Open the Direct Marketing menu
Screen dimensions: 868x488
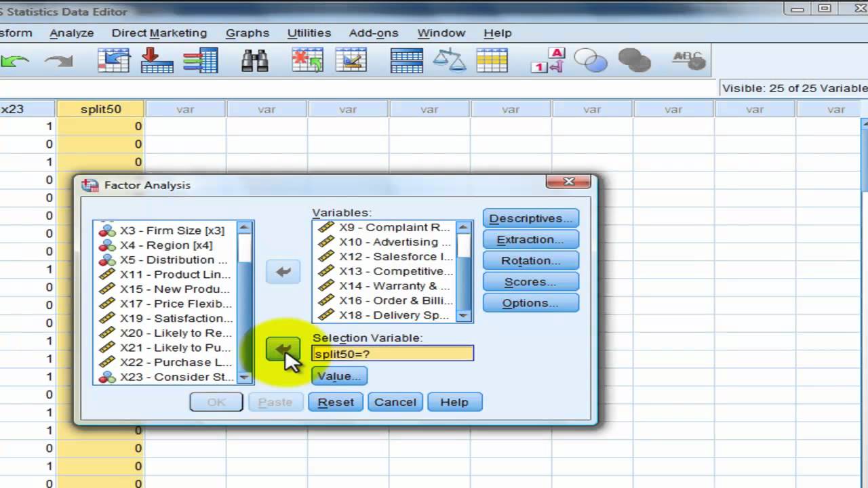click(x=159, y=33)
